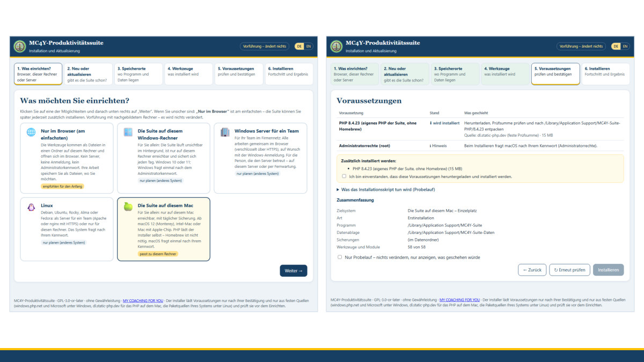The image size is (644, 362).
Task: Click the 'Stand' column header
Action: pos(435,113)
